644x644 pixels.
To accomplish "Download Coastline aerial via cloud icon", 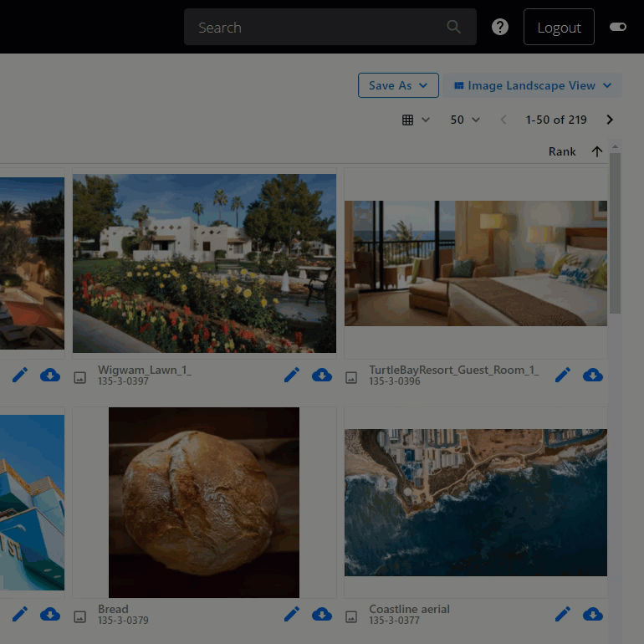I will [593, 615].
